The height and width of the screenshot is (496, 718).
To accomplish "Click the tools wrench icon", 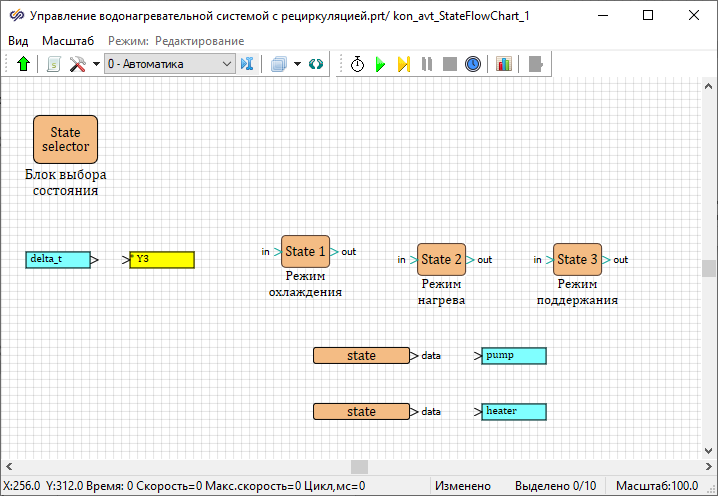I will coord(78,64).
